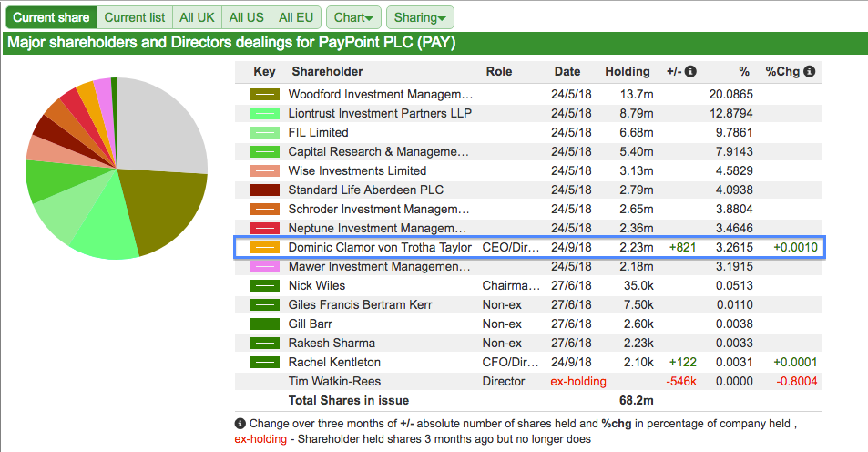Select Wise Investments Limited name
Screen dimensions: 868x452
357,170
